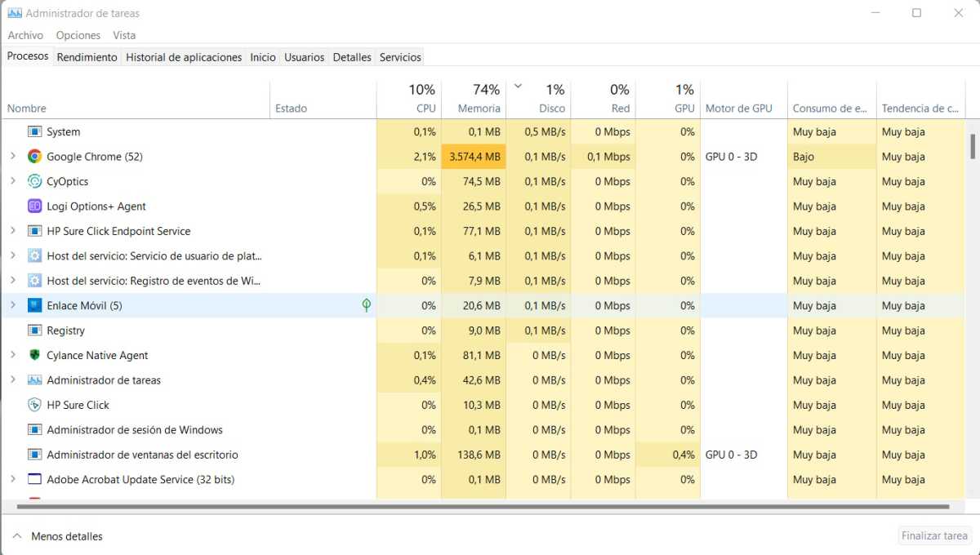Click the green leaf efficiency icon

tap(367, 305)
